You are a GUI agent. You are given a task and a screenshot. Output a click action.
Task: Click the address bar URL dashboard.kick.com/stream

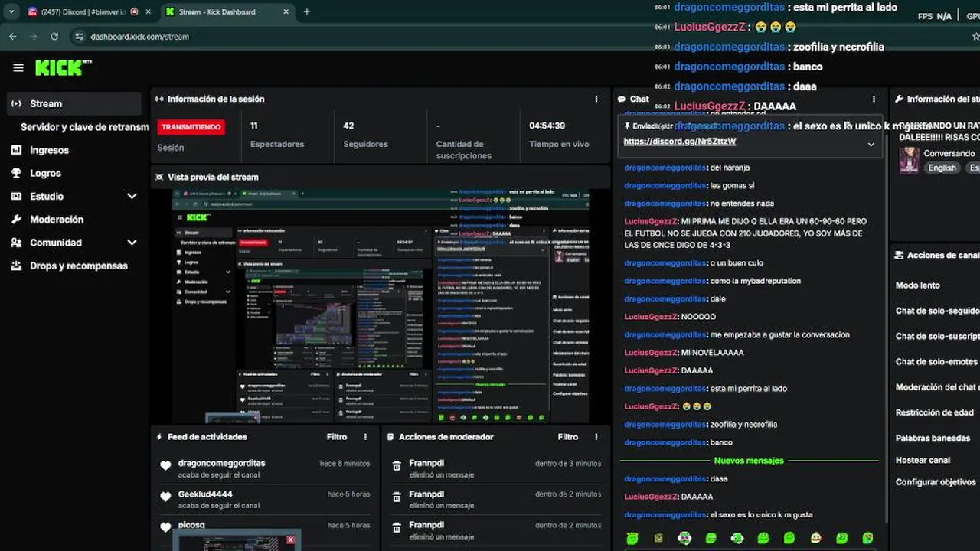(139, 36)
